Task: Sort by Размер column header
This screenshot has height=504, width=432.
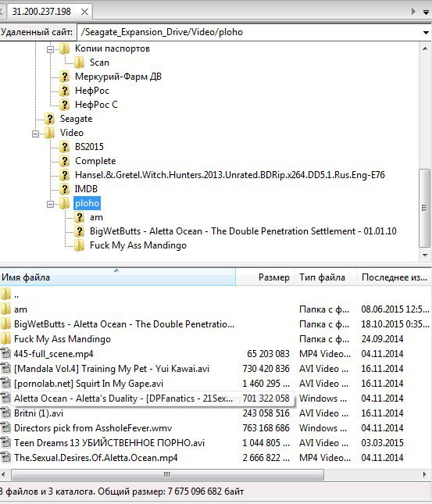Action: pos(265,277)
